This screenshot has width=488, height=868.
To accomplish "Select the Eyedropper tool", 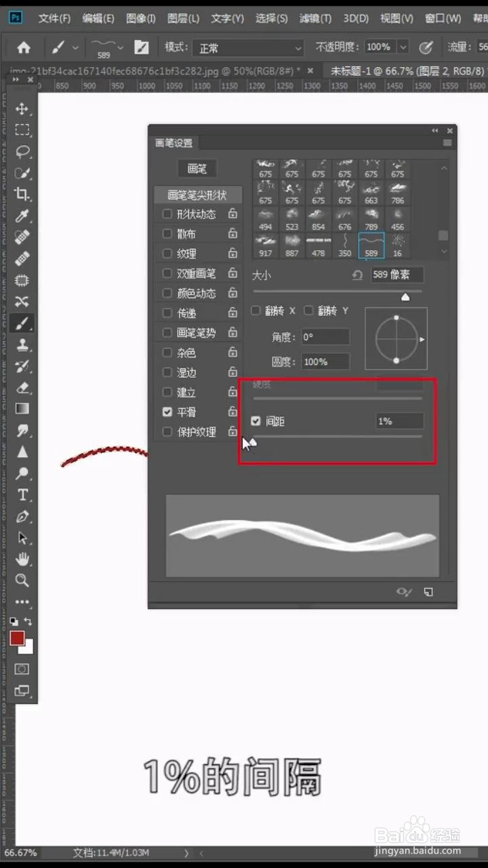I will pyautogui.click(x=22, y=216).
